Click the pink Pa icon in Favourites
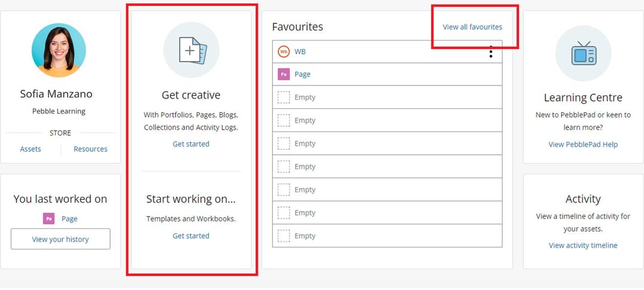The width and height of the screenshot is (644, 290). point(283,74)
